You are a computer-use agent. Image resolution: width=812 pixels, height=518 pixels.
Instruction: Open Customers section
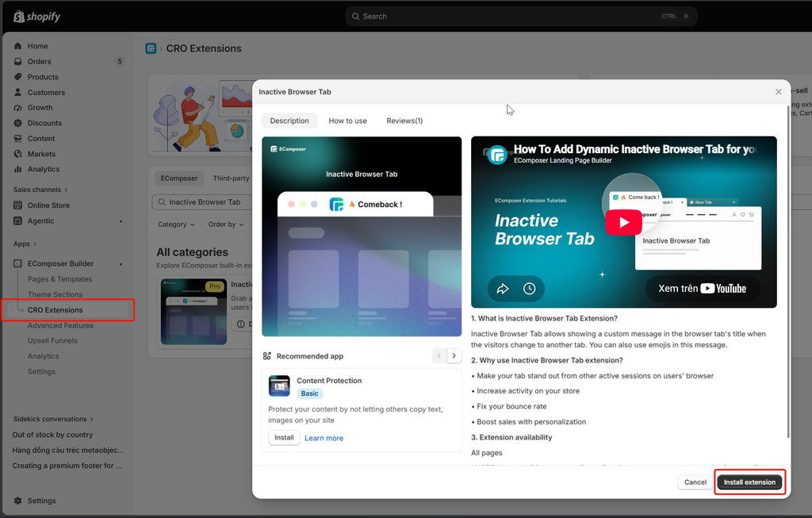pos(46,92)
